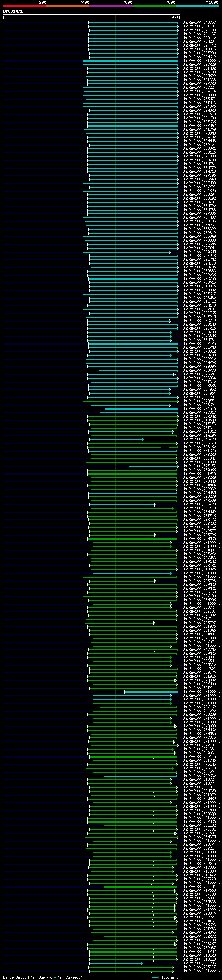Viewport: 222px width, 980px height.
Task: Select the UniRef100_P25699 label
Action: [199, 76]
